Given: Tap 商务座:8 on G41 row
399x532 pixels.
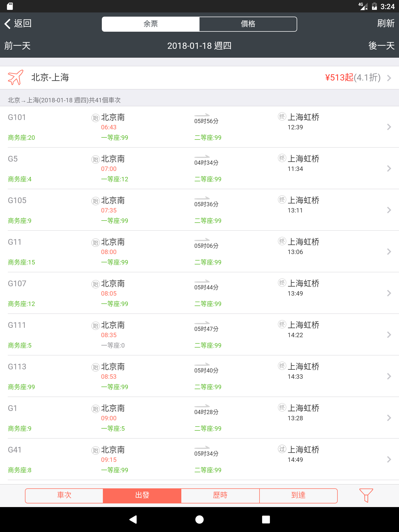Looking at the screenshot, I should tap(20, 470).
